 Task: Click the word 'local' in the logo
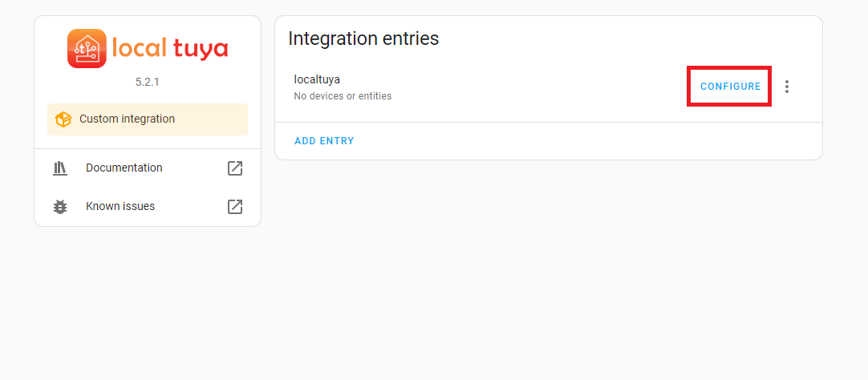(140, 48)
